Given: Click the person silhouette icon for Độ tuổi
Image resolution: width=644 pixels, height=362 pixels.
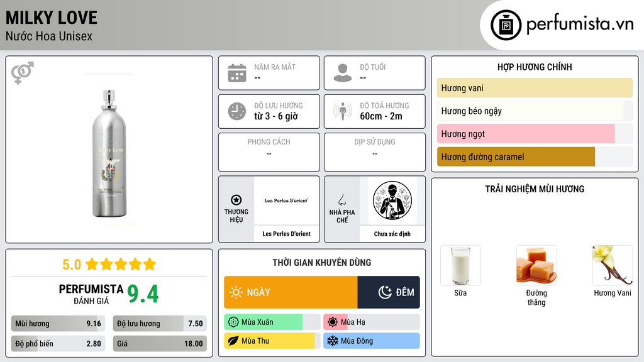Looking at the screenshot, I should coord(343,73).
